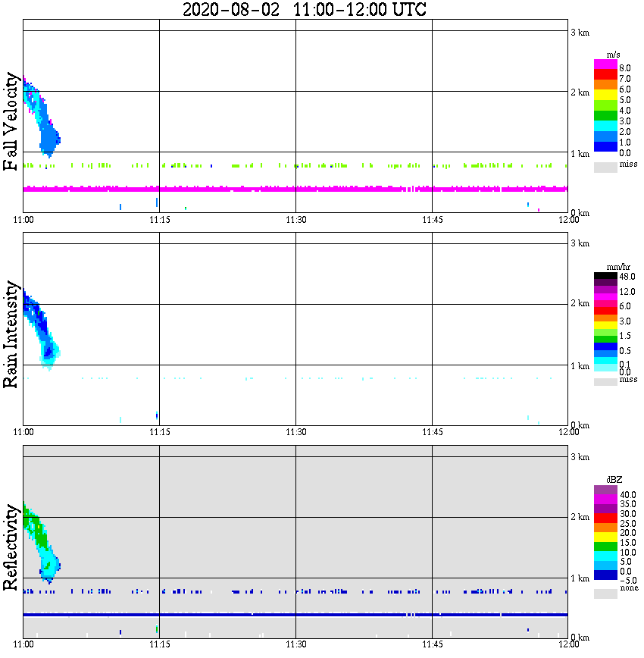The height and width of the screenshot is (658, 644).
Task: Click the 11:15 label under the Fall Velocity plot
Action: coord(160,220)
